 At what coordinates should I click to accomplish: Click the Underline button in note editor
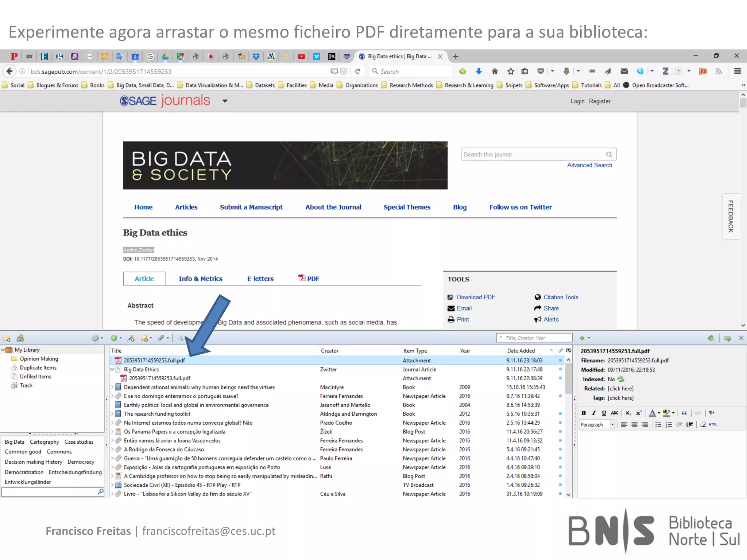pos(604,413)
